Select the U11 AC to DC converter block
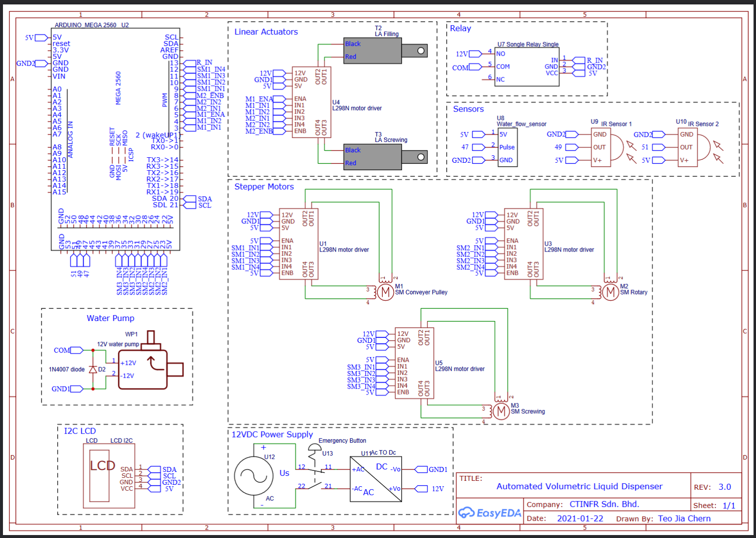Screen dimensions: 756x538 click(376, 479)
